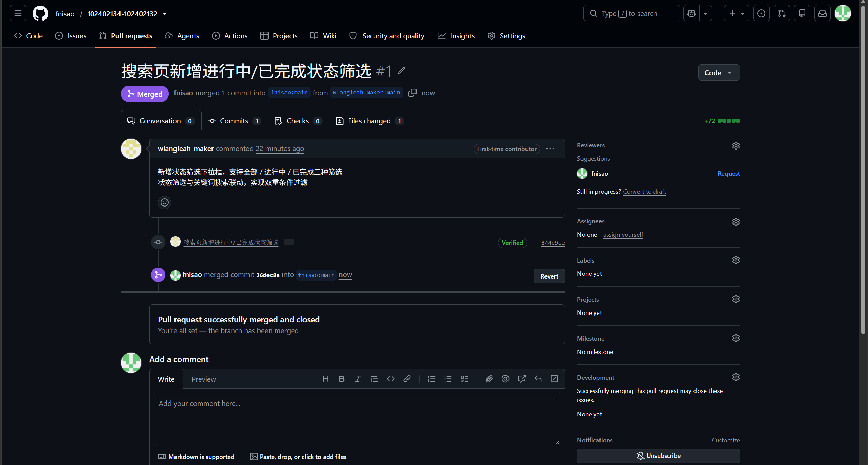Open commit hash 844e9ce
Viewport: 868px width, 465px height.
tap(553, 243)
